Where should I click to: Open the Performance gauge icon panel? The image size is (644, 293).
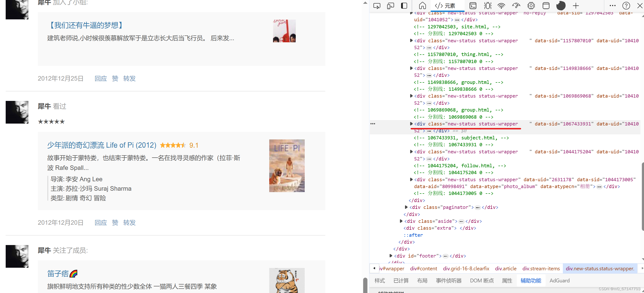516,6
